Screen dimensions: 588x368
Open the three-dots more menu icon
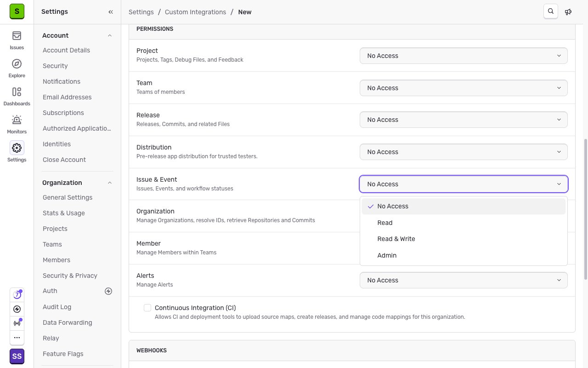coord(17,338)
